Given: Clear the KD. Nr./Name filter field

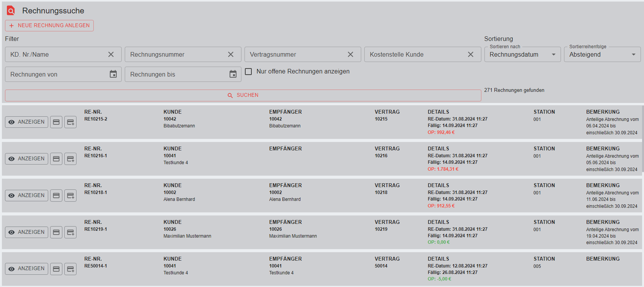Looking at the screenshot, I should coord(111,54).
